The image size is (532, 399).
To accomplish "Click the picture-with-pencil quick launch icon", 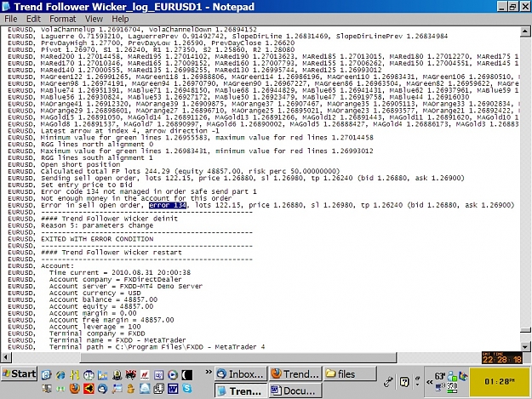I will coord(117,389).
